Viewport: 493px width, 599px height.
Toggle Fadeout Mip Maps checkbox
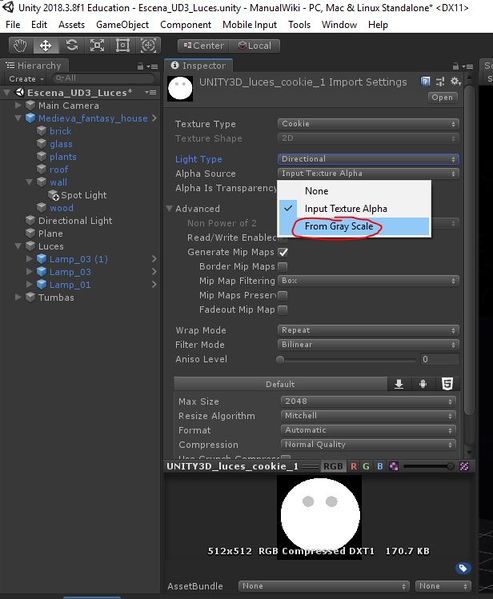point(283,309)
